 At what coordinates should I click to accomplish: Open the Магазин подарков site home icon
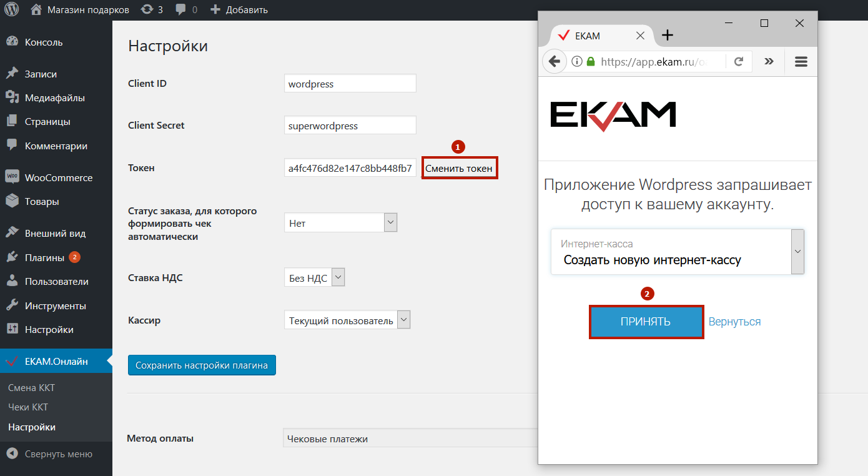coord(36,9)
